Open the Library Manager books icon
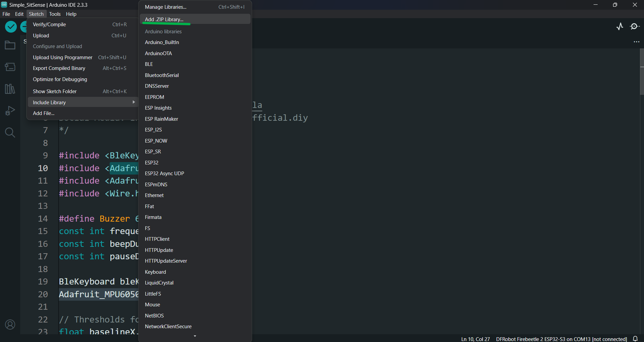This screenshot has height=342, width=644. pyautogui.click(x=10, y=89)
